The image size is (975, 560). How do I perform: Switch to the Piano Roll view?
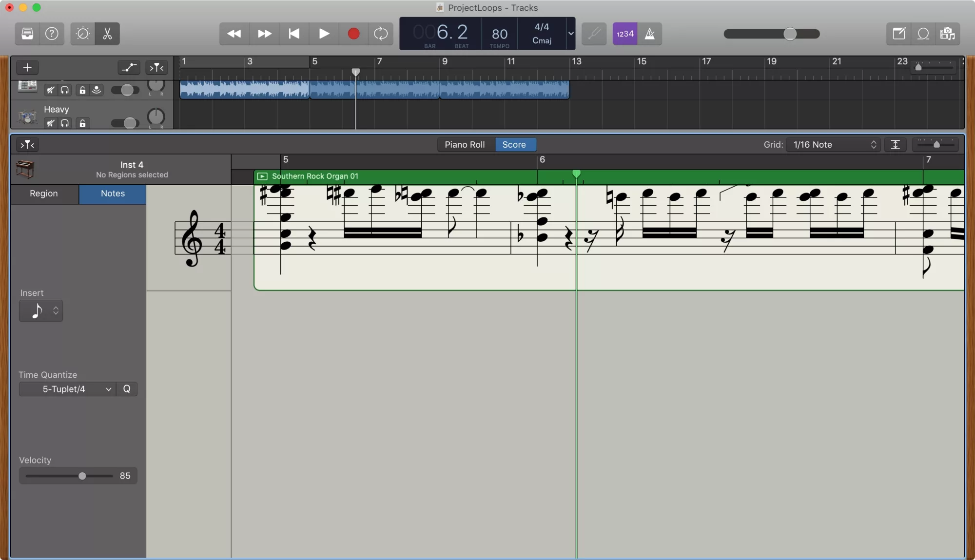465,145
